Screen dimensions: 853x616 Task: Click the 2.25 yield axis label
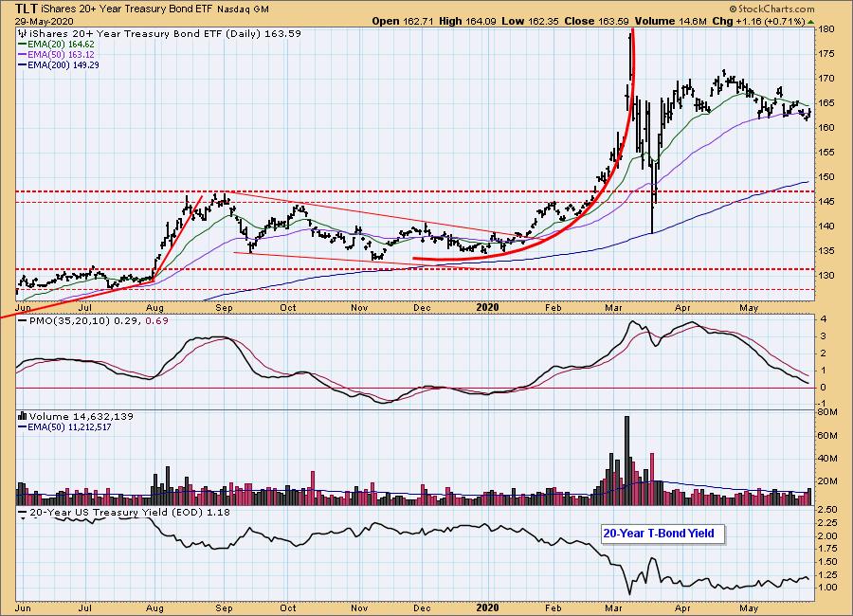click(827, 523)
